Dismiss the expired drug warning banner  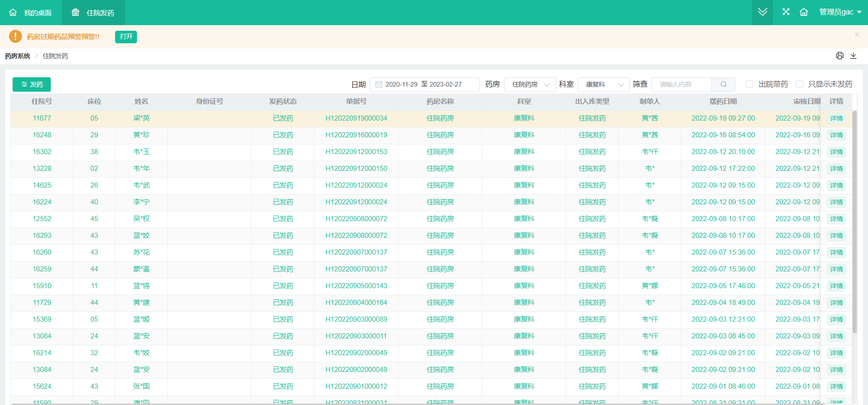[857, 34]
